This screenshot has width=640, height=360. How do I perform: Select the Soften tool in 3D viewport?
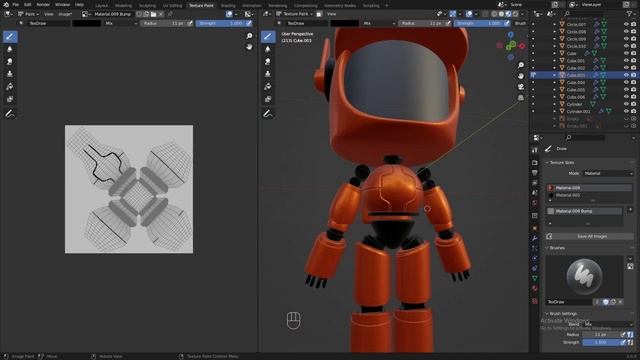(x=268, y=49)
